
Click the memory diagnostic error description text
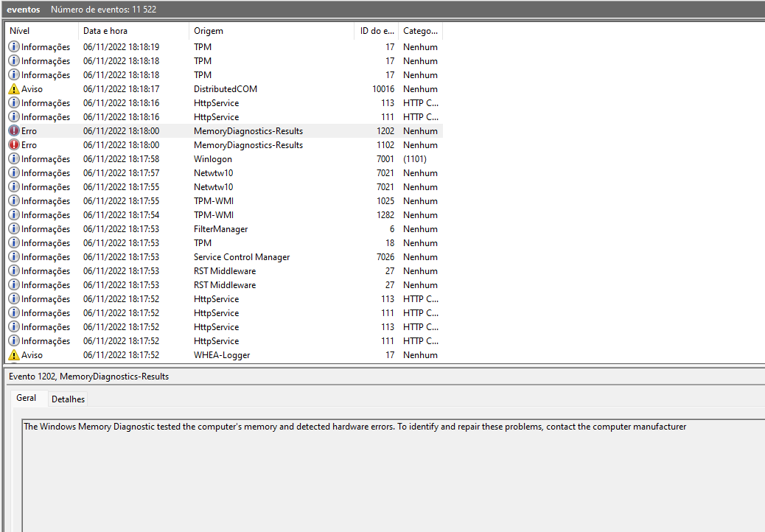pos(354,426)
